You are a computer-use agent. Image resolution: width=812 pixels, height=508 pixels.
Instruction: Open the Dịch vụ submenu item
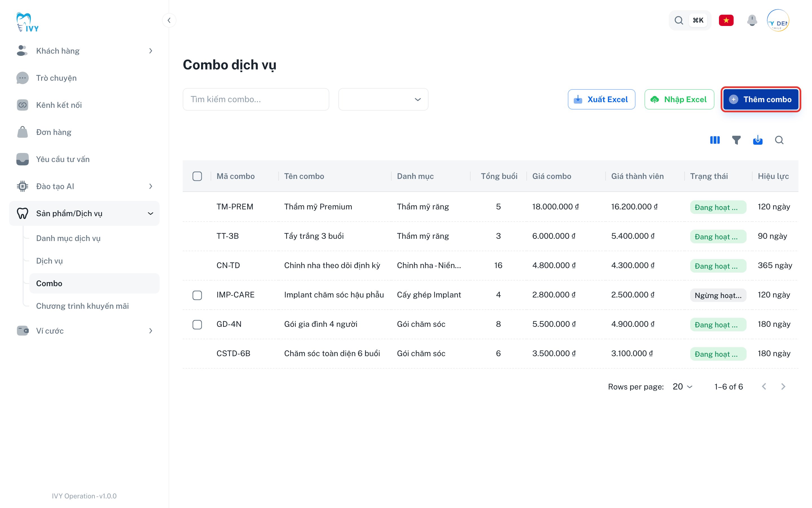pos(94,261)
